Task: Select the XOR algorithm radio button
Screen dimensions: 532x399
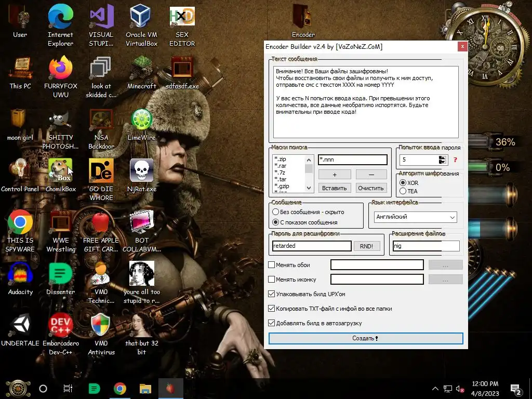Action: (x=403, y=182)
